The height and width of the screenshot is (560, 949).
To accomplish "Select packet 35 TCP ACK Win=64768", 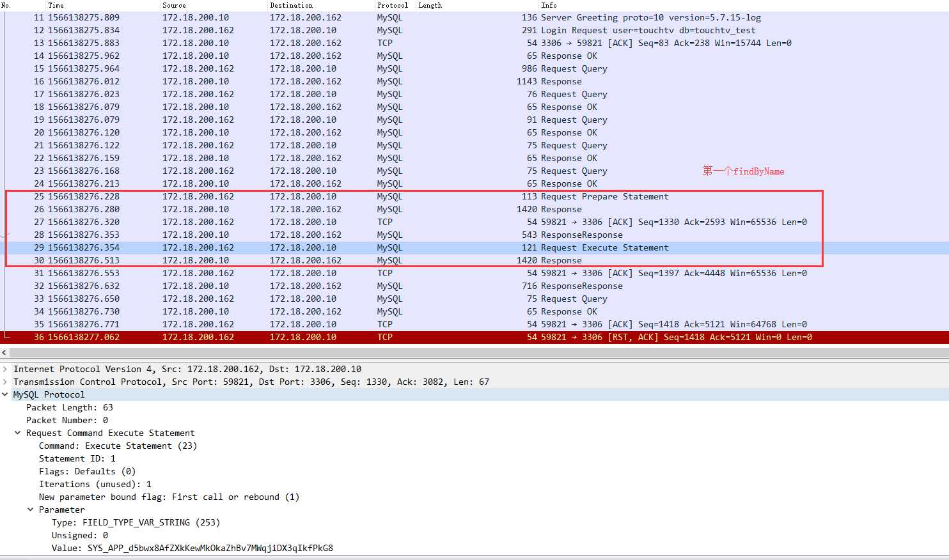I will (474, 324).
